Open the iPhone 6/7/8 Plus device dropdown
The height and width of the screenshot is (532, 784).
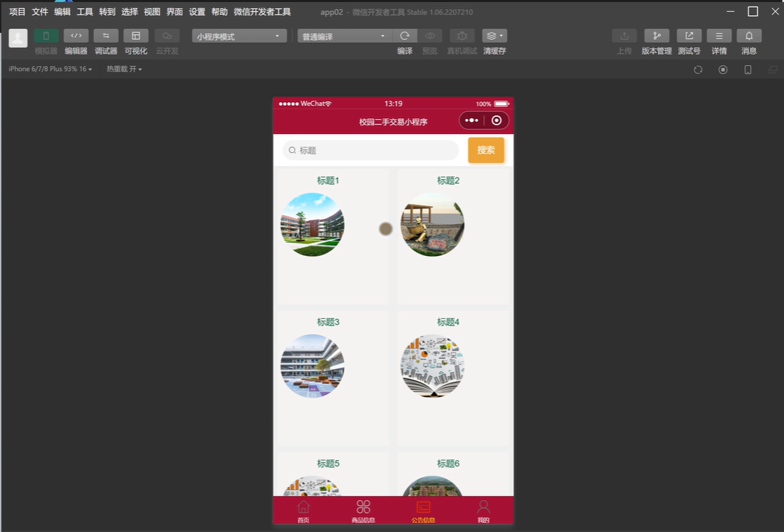pos(50,69)
